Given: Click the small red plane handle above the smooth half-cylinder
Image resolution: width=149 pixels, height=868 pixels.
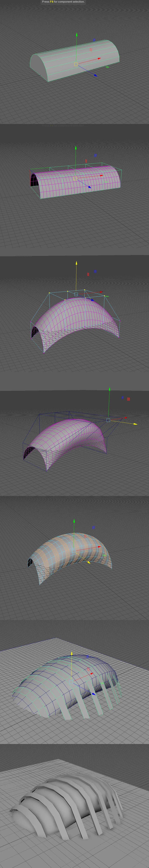Looking at the screenshot, I should (91, 49).
